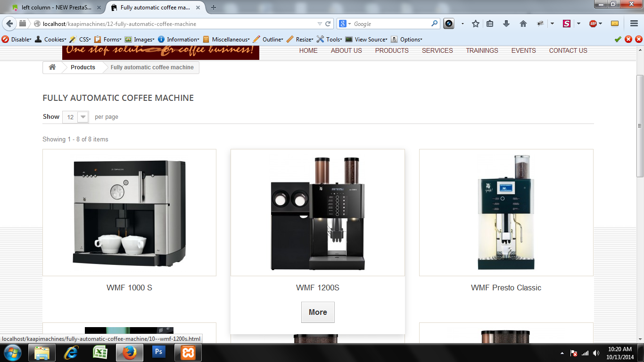Open CONTACT US in site navigation
The width and height of the screenshot is (644, 362).
click(x=568, y=50)
